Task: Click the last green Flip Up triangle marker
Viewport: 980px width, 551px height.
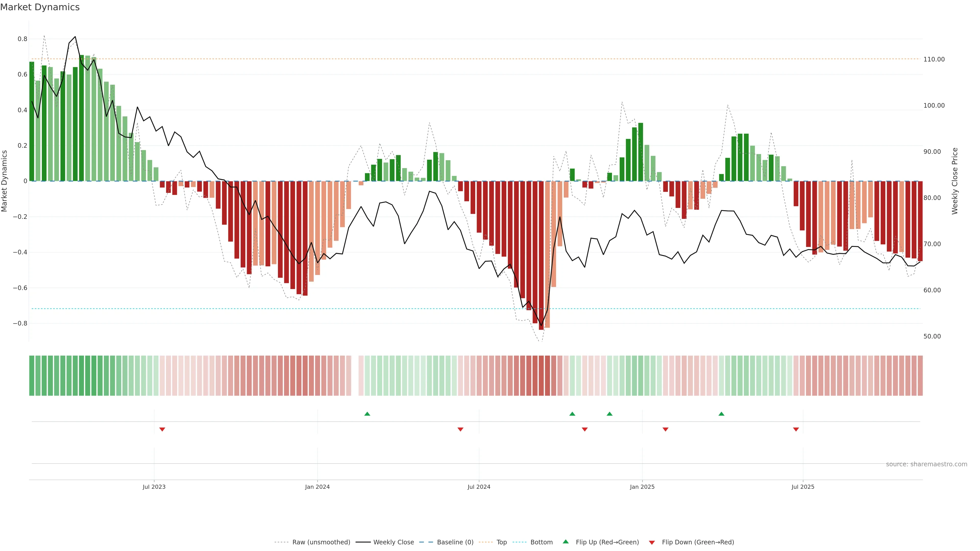Action: [x=721, y=414]
